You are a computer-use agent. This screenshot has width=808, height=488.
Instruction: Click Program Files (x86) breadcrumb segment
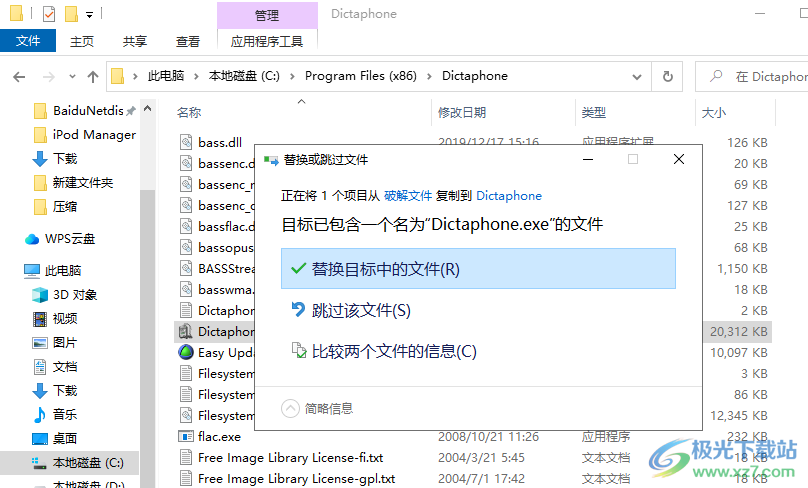361,76
